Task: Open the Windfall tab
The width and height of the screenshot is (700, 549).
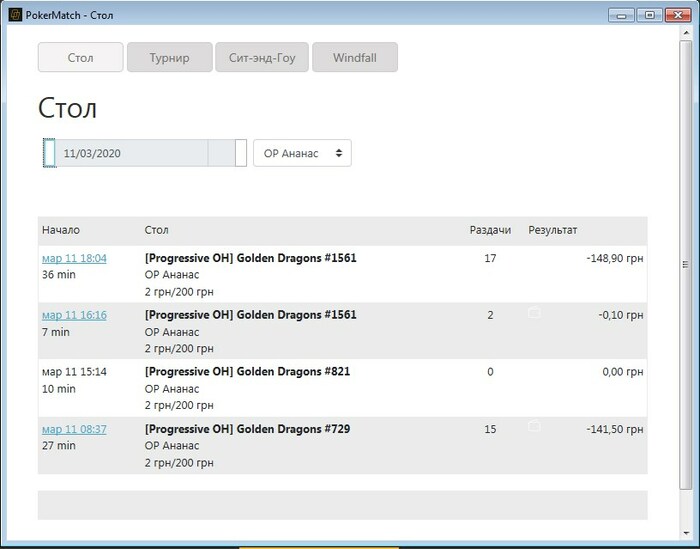Action: pyautogui.click(x=355, y=57)
